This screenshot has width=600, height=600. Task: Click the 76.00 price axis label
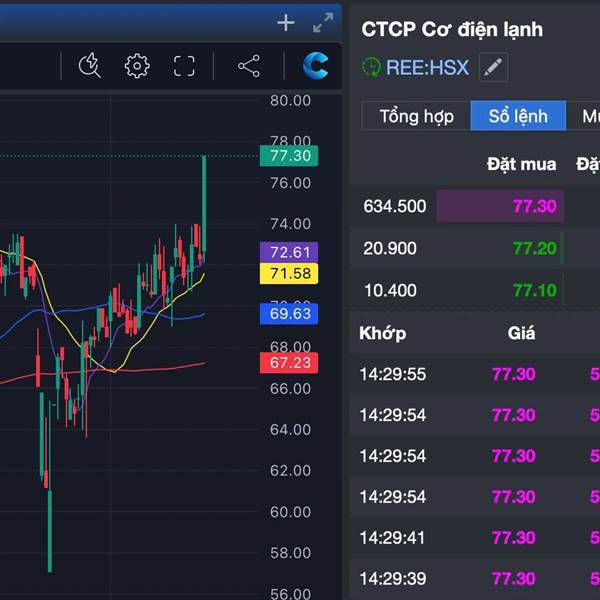pyautogui.click(x=290, y=183)
